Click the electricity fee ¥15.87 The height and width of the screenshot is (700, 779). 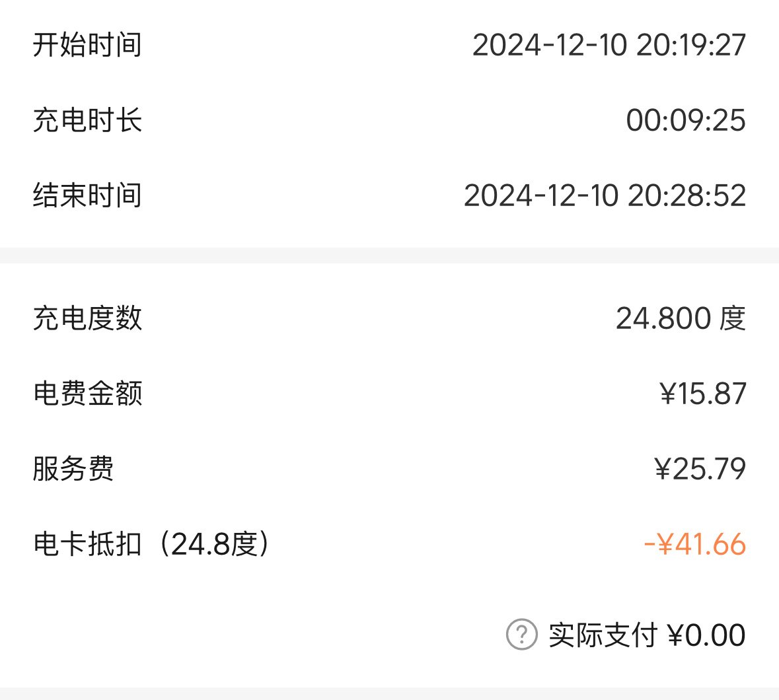(x=703, y=393)
